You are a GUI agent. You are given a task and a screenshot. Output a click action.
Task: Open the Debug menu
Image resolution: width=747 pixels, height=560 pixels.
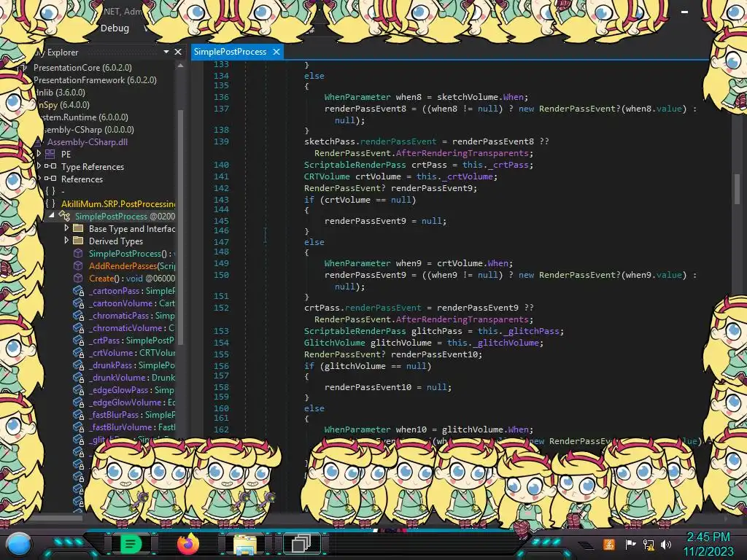pyautogui.click(x=115, y=28)
